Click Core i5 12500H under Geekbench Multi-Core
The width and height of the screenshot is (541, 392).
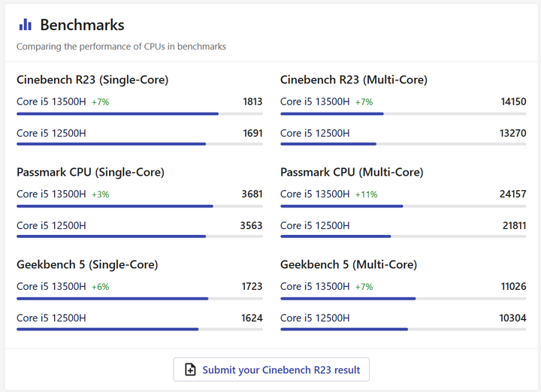click(315, 318)
